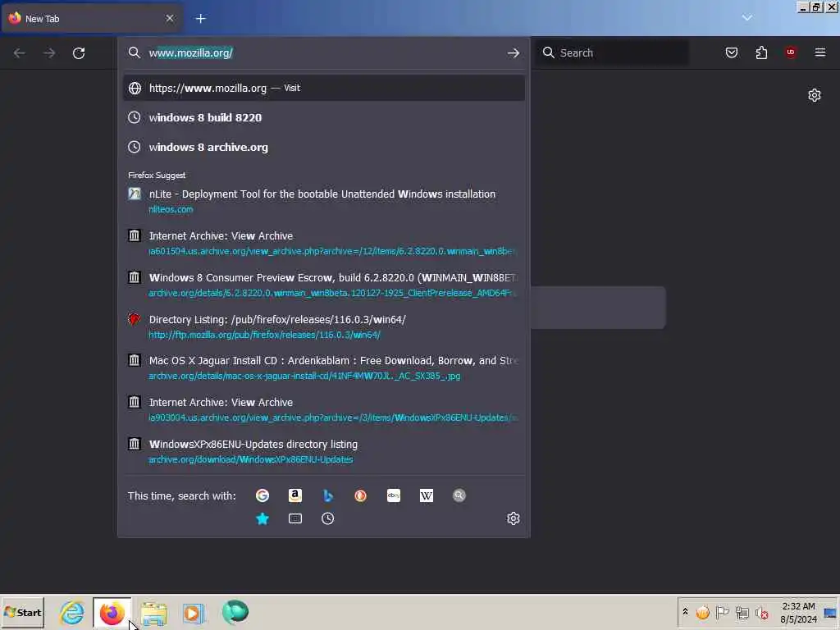
Task: Open Windows 8 Consumer Preview Escrow suggestion
Action: click(323, 285)
